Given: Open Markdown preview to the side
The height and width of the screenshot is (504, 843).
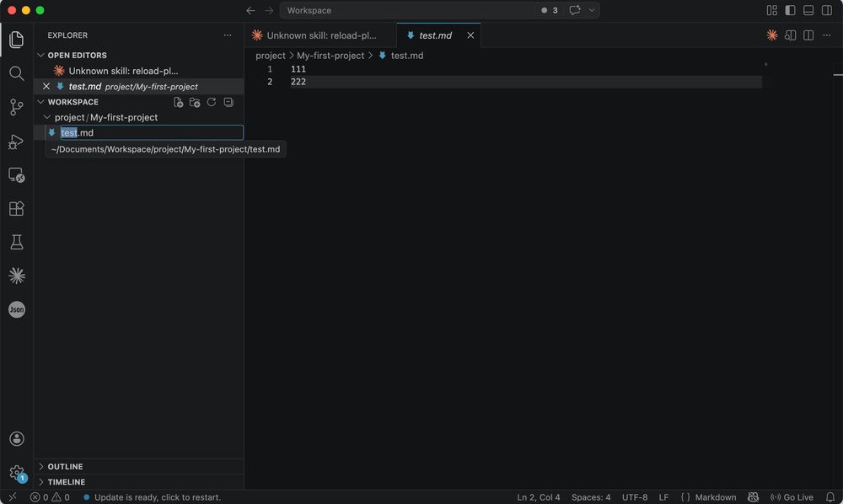Looking at the screenshot, I should 790,35.
